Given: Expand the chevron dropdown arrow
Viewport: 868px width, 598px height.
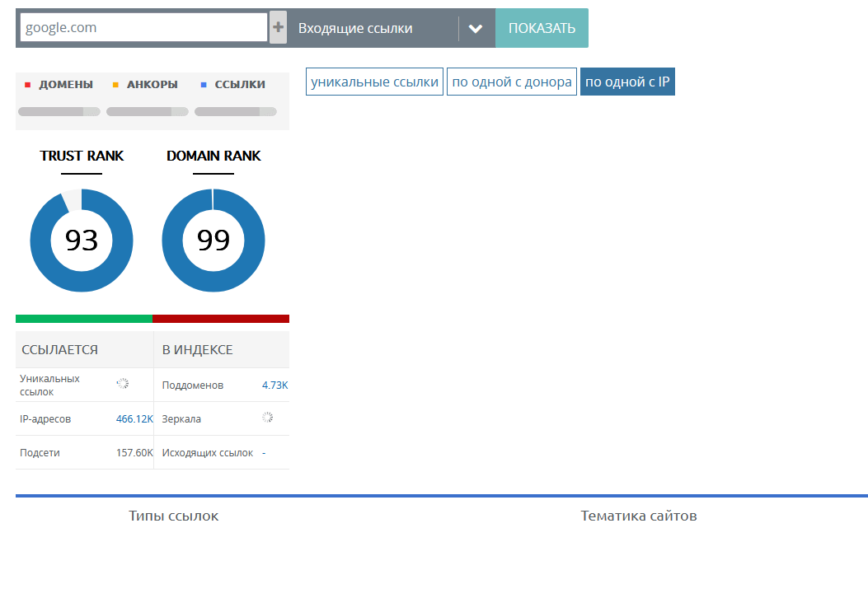Looking at the screenshot, I should [475, 28].
